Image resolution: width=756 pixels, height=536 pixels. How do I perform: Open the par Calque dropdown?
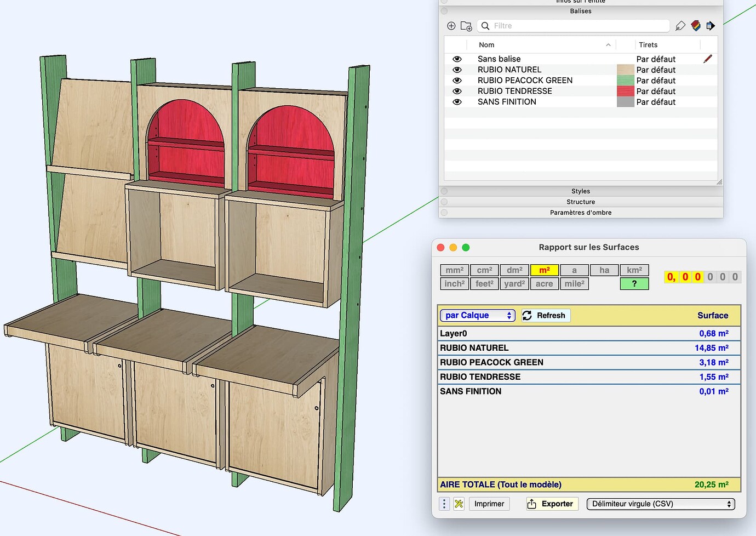477,315
